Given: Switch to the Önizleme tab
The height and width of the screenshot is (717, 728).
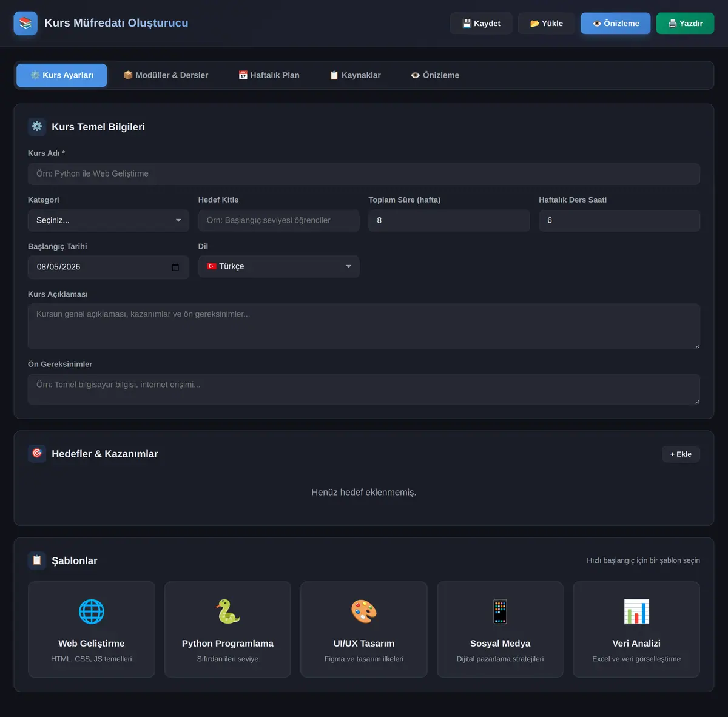Looking at the screenshot, I should (x=435, y=75).
